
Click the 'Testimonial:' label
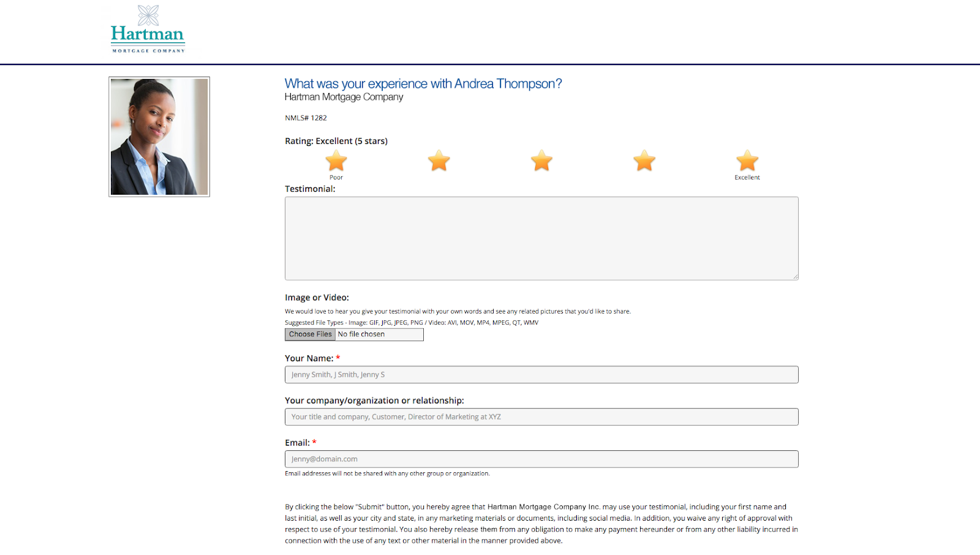click(x=310, y=189)
